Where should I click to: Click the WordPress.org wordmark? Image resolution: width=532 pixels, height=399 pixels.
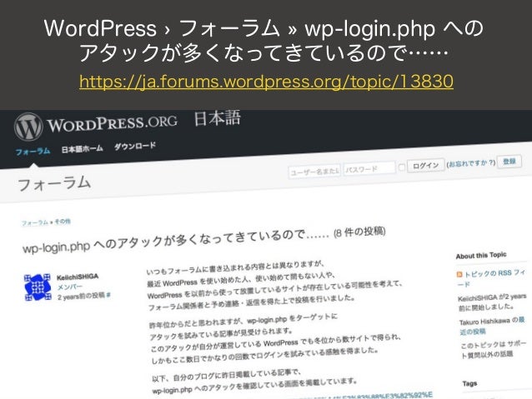point(113,123)
